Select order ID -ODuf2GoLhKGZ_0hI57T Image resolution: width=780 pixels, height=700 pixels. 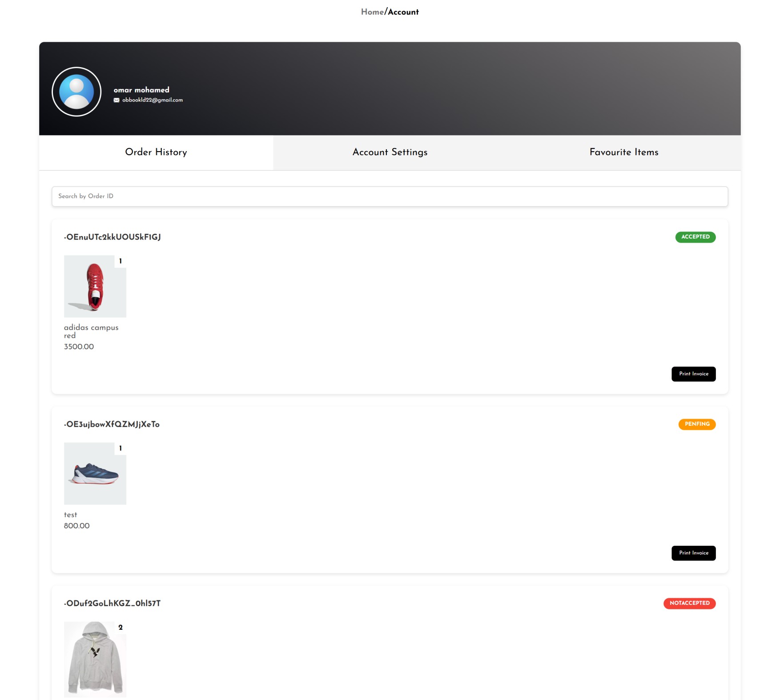(x=112, y=604)
